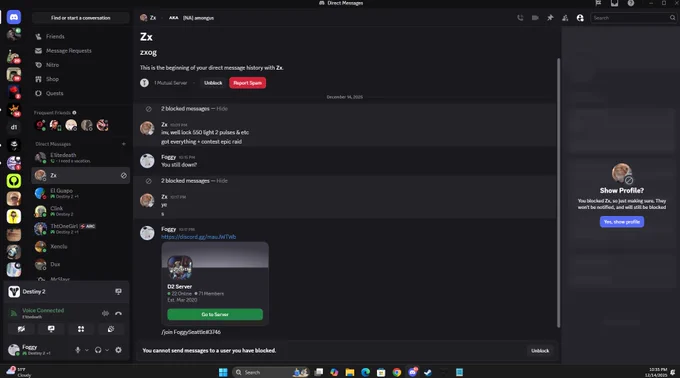
Task: Add friends to this DM
Action: coord(565,18)
